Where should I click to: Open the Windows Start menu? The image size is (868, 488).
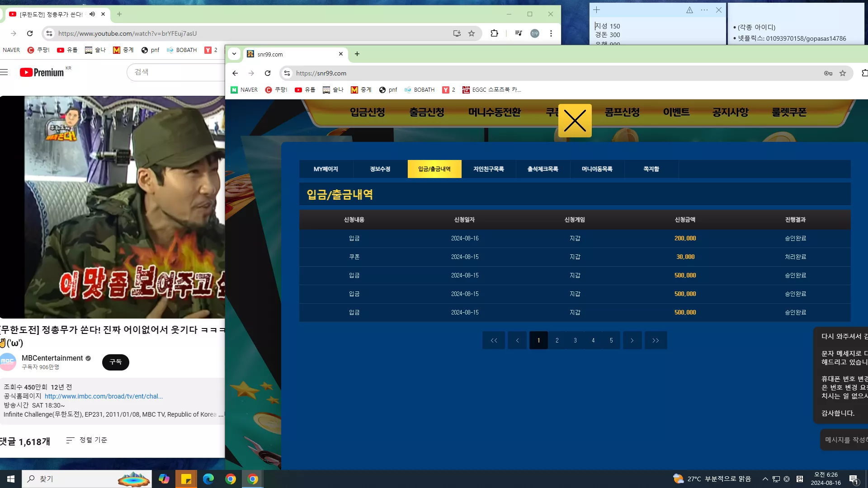pyautogui.click(x=11, y=479)
